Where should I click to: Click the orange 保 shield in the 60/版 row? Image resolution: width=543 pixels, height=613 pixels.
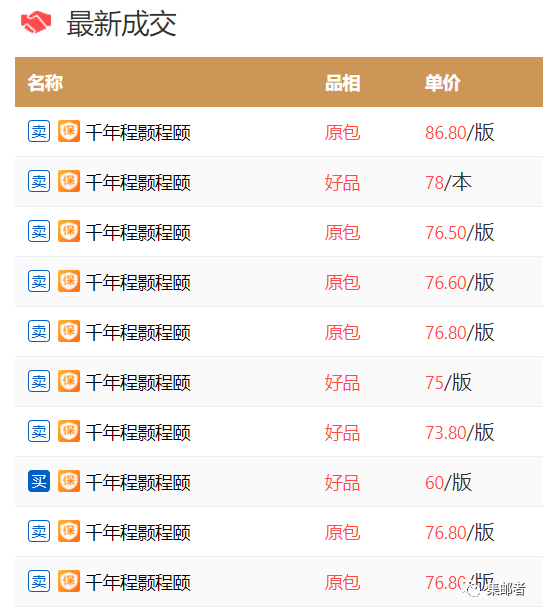(69, 481)
